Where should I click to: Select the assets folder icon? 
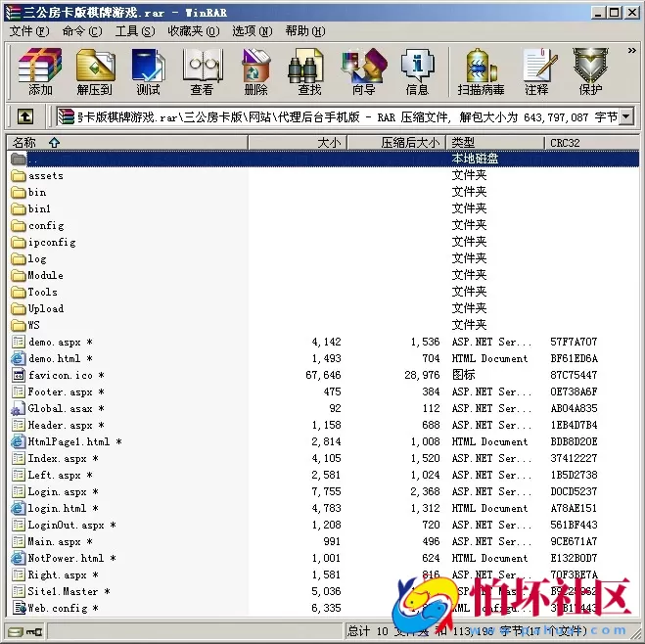coord(18,176)
